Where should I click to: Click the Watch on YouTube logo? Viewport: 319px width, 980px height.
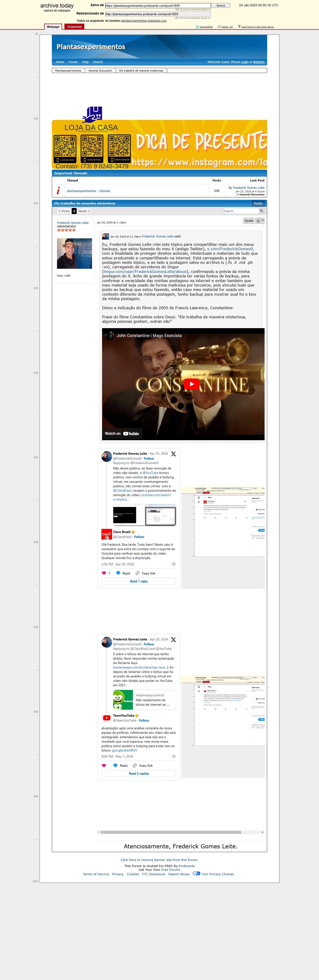(x=131, y=434)
